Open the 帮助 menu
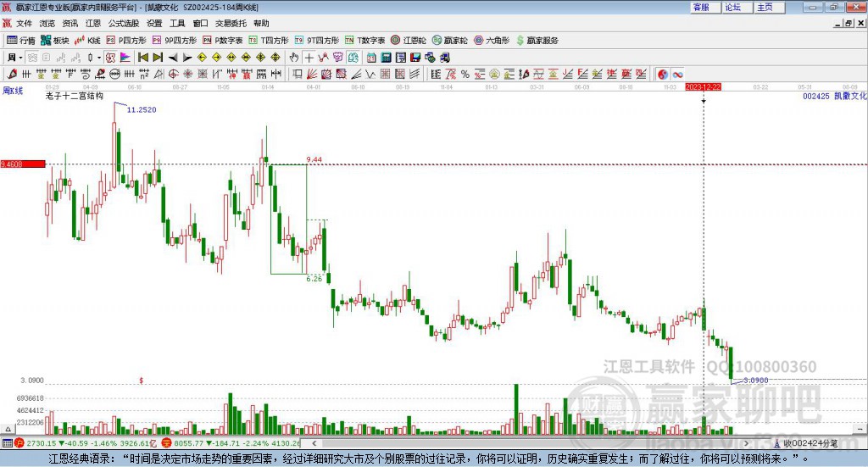This screenshot has width=868, height=467. pos(261,23)
